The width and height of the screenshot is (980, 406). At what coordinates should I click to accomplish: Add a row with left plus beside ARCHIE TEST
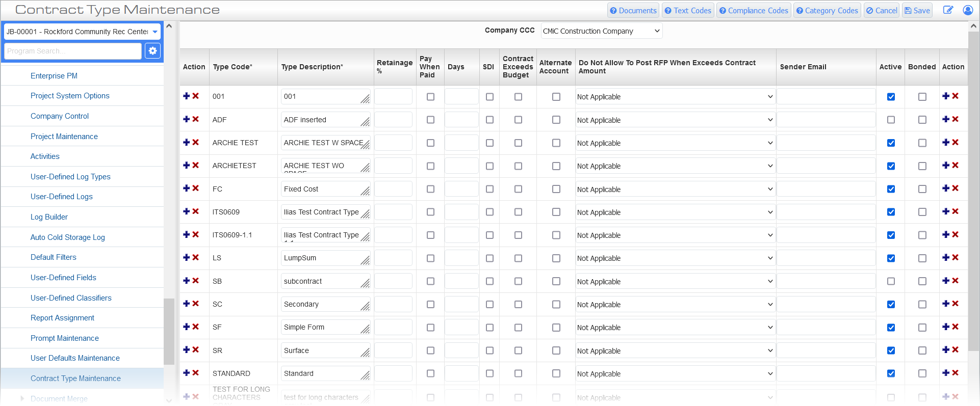187,142
